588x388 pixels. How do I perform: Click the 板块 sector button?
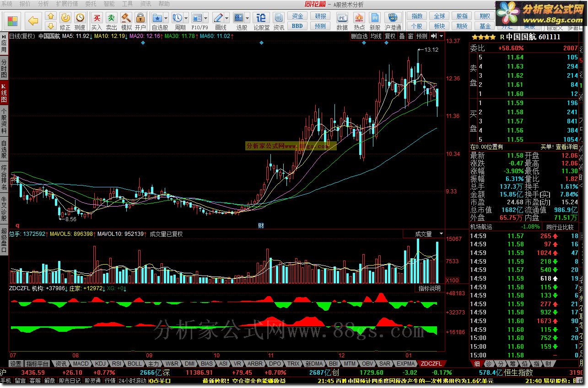click(x=439, y=26)
